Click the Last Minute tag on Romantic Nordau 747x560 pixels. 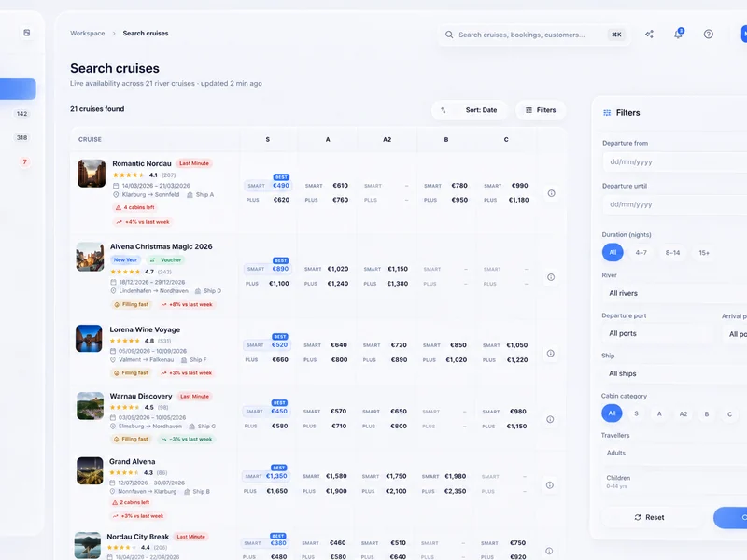point(194,163)
